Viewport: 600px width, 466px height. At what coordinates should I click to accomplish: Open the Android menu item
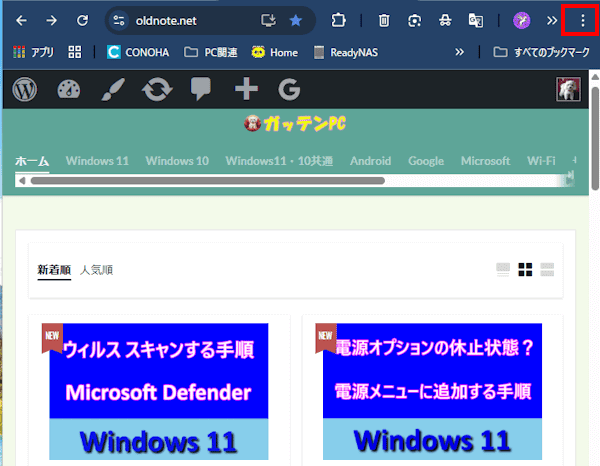coord(370,161)
